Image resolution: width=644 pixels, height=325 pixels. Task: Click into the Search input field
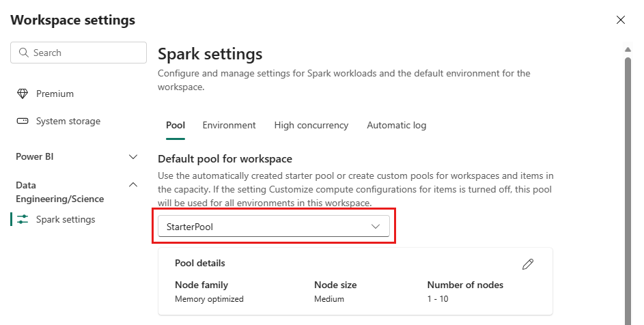point(79,53)
